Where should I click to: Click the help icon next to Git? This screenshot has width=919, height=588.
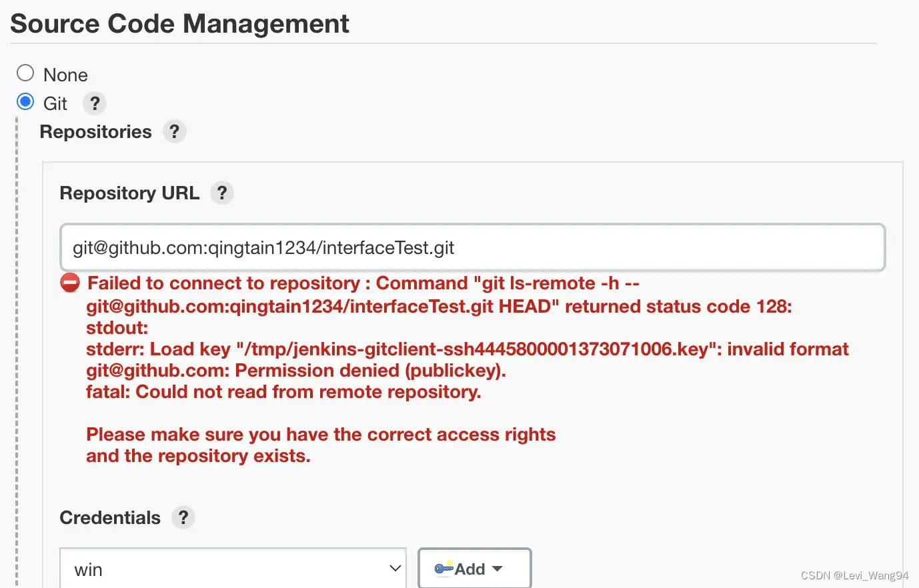click(94, 103)
